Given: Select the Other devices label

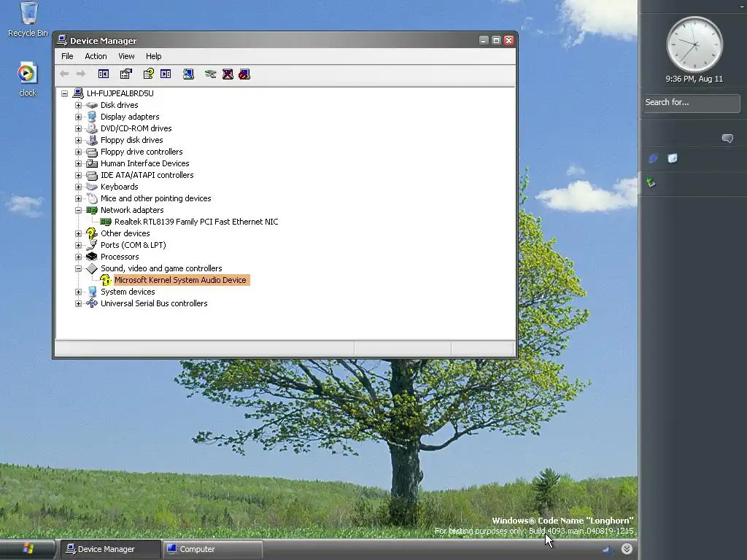Looking at the screenshot, I should pyautogui.click(x=125, y=233).
